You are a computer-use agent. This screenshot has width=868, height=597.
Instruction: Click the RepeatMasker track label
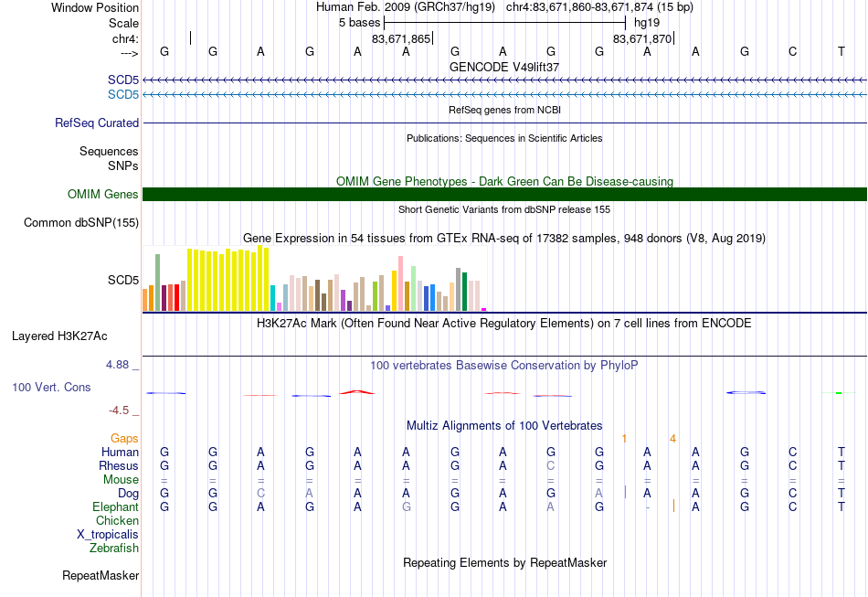pyautogui.click(x=101, y=575)
